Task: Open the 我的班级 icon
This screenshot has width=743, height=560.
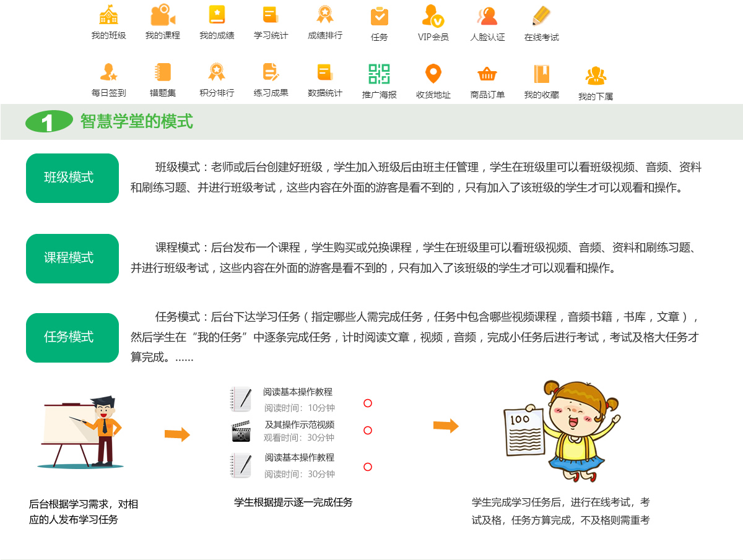Action: coord(108,15)
